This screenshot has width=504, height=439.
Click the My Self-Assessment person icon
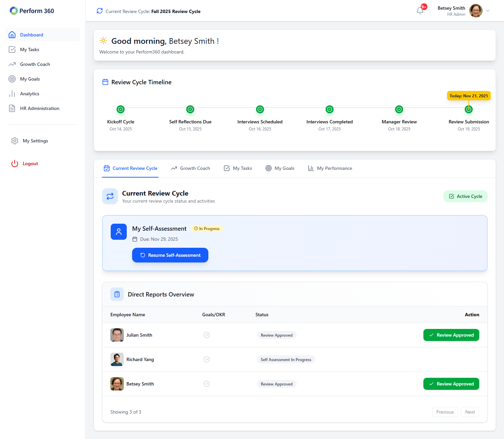click(119, 232)
